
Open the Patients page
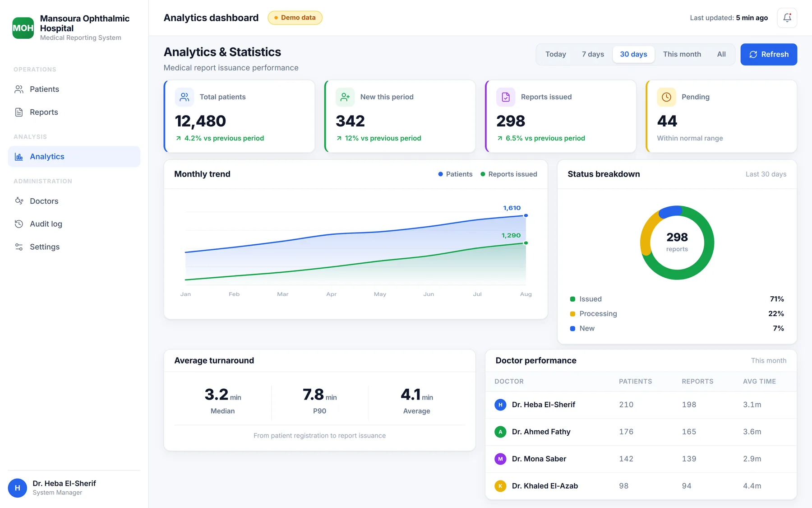coord(74,89)
